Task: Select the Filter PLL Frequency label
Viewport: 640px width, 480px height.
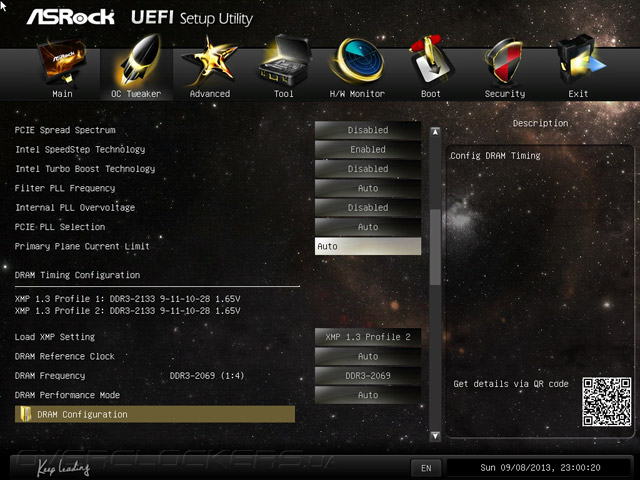Action: pyautogui.click(x=65, y=188)
